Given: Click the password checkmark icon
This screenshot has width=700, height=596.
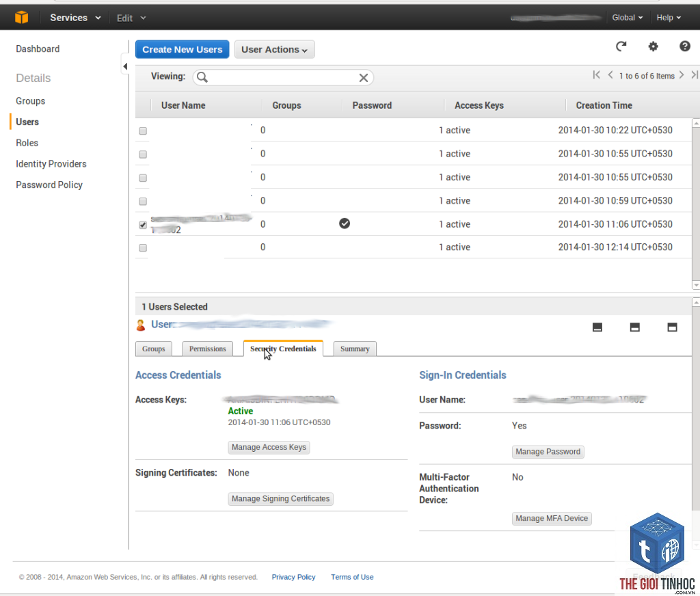Looking at the screenshot, I should click(345, 223).
